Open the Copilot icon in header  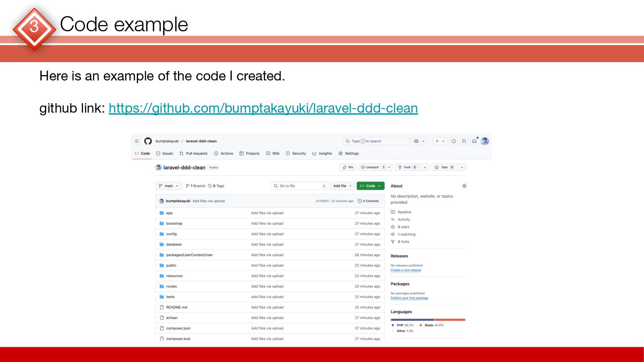(x=416, y=141)
